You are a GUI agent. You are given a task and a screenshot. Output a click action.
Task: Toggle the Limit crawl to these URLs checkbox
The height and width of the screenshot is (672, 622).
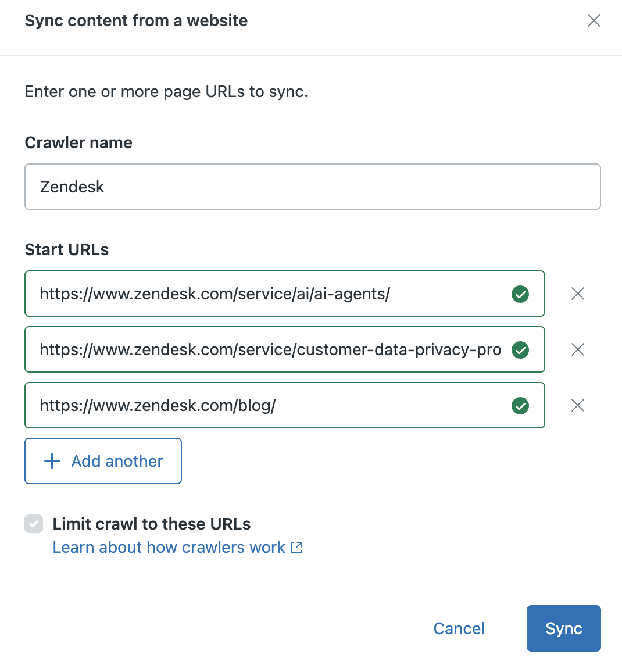pyautogui.click(x=34, y=524)
